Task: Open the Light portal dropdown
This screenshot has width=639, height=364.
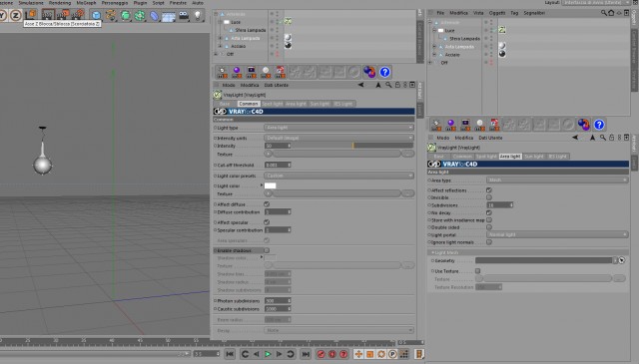Action: pos(557,234)
